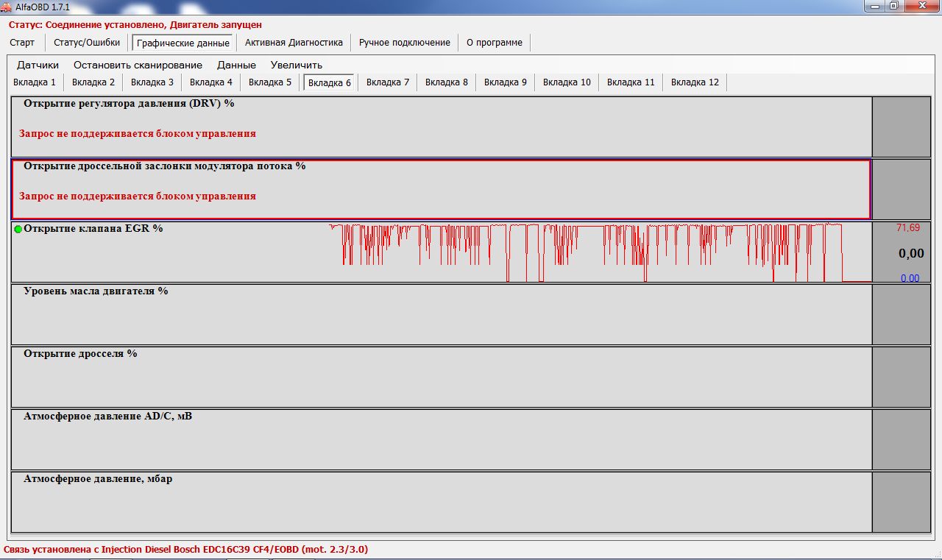Select Атмосферное давление, мбар label
This screenshot has width=942, height=560.
98,479
